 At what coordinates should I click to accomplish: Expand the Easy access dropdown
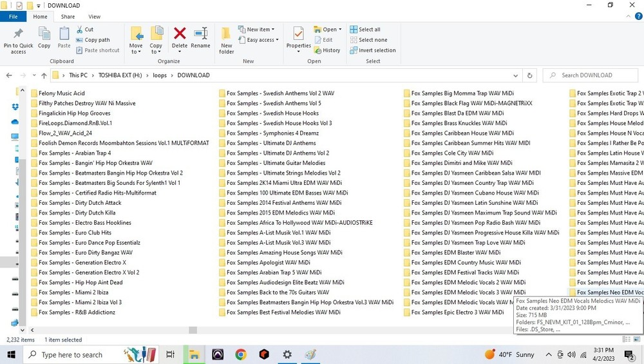point(258,40)
